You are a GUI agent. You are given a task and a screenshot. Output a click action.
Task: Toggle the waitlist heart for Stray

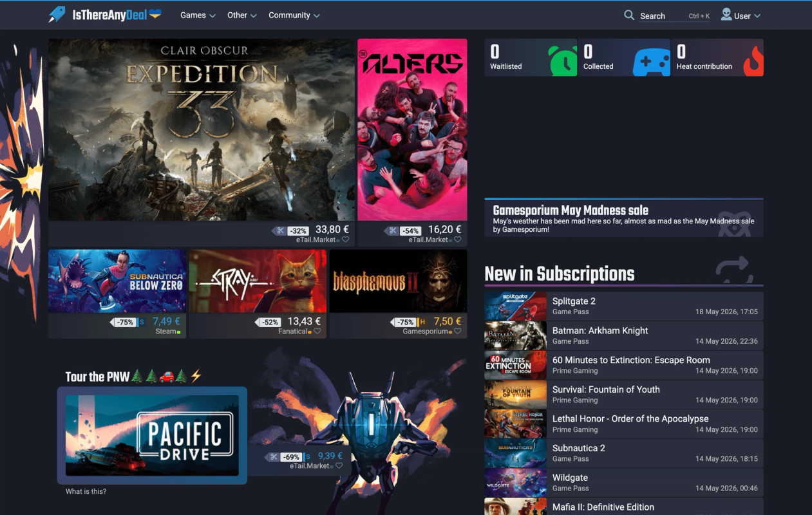click(x=317, y=332)
